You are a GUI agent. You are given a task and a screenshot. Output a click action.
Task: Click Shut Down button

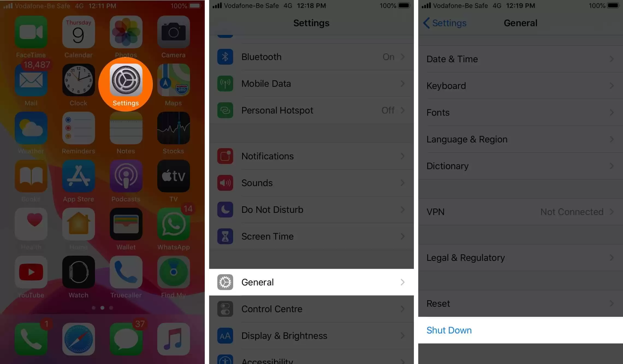449,330
